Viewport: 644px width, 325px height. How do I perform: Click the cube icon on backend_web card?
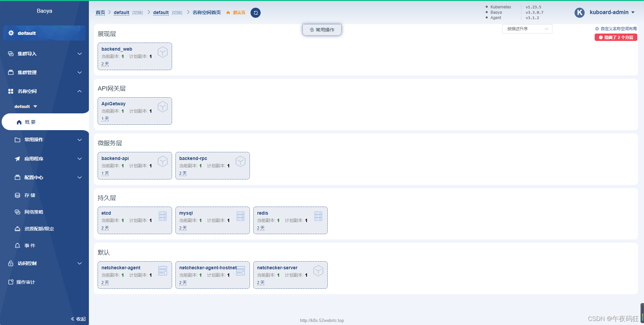click(x=163, y=52)
